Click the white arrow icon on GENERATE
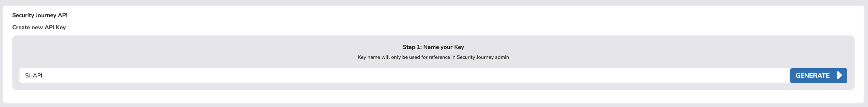 (839, 75)
